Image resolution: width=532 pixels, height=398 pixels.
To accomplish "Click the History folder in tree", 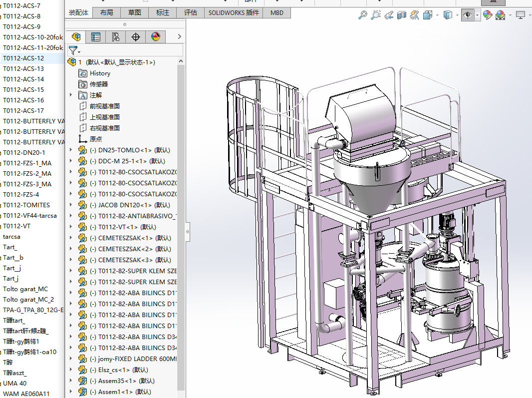I will pos(100,73).
